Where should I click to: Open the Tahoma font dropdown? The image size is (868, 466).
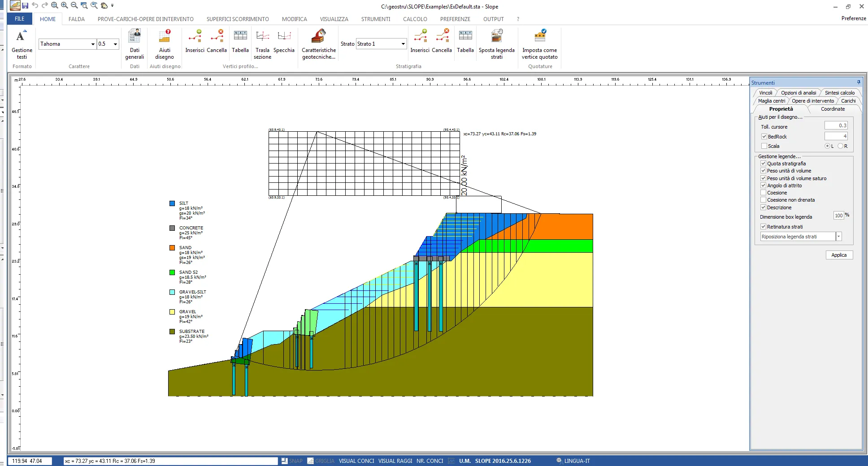tap(93, 44)
